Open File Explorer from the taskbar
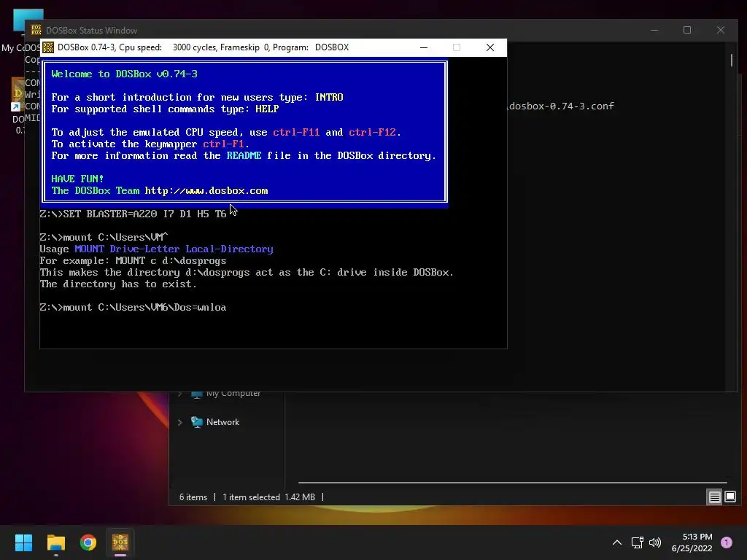This screenshot has height=560, width=747. tap(55, 542)
